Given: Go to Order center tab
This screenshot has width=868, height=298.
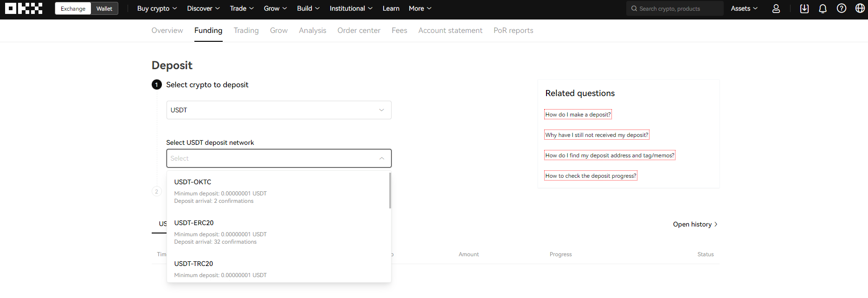Looking at the screenshot, I should (x=359, y=31).
